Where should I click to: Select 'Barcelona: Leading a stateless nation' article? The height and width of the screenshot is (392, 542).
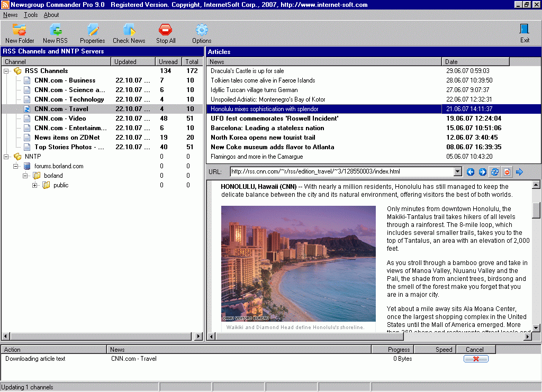pos(267,128)
